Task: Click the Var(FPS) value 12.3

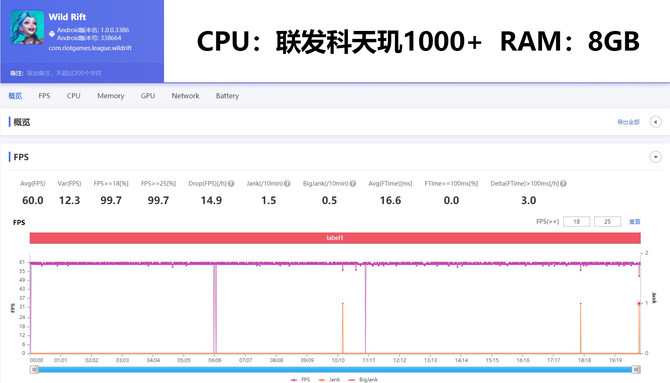Action: (70, 200)
